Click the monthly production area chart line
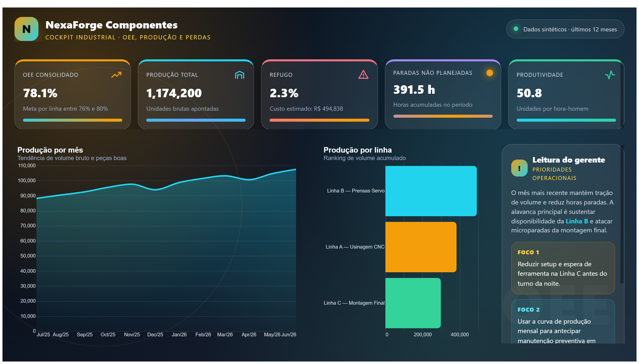Viewport: 639px width, 364px height. (x=166, y=184)
